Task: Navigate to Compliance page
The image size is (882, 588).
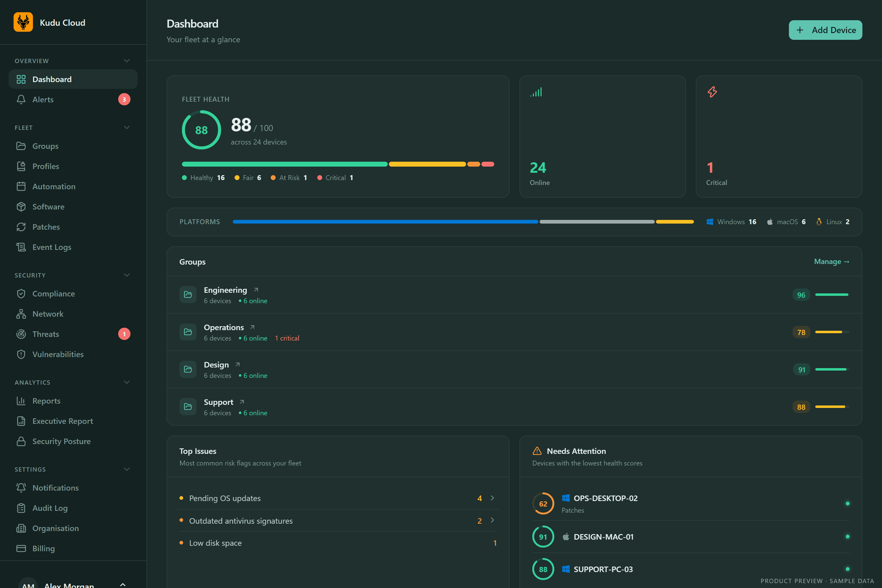Action: tap(73, 294)
